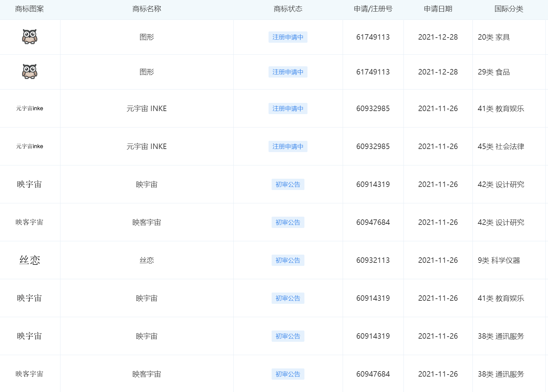Click number 61749113 in 29类 食品 row
The height and width of the screenshot is (392, 548).
tap(373, 72)
